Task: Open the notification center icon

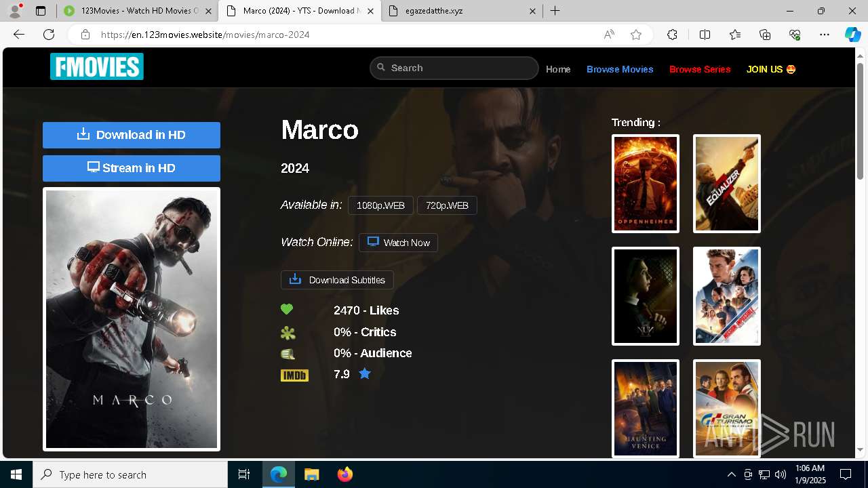Action: coord(846,474)
